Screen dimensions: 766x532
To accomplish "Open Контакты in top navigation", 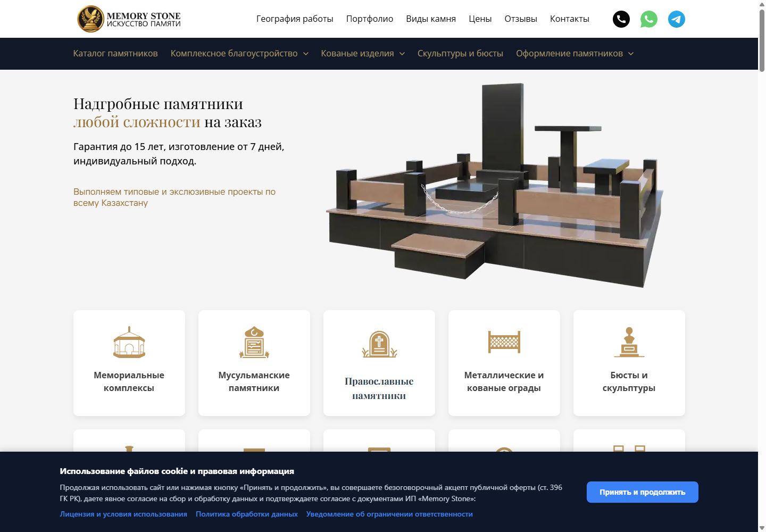I will click(x=570, y=19).
